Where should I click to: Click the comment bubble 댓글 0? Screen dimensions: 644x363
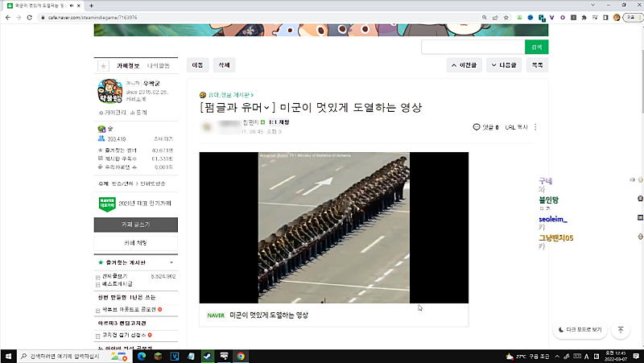pos(485,127)
